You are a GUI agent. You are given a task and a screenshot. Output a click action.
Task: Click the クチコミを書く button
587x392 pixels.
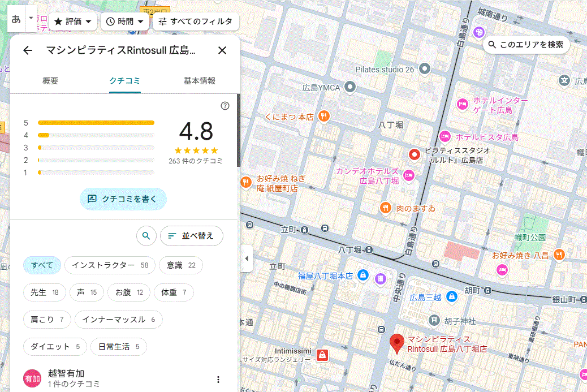click(123, 199)
